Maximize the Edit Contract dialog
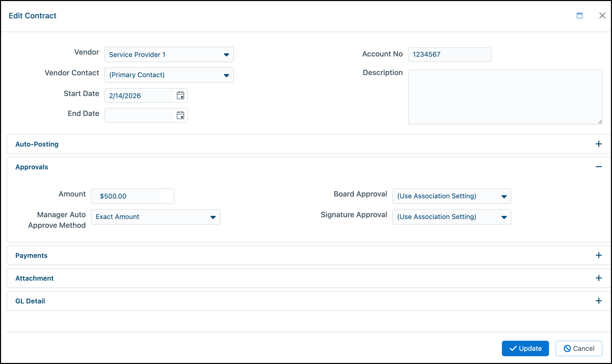This screenshot has height=364, width=612. 580,16
